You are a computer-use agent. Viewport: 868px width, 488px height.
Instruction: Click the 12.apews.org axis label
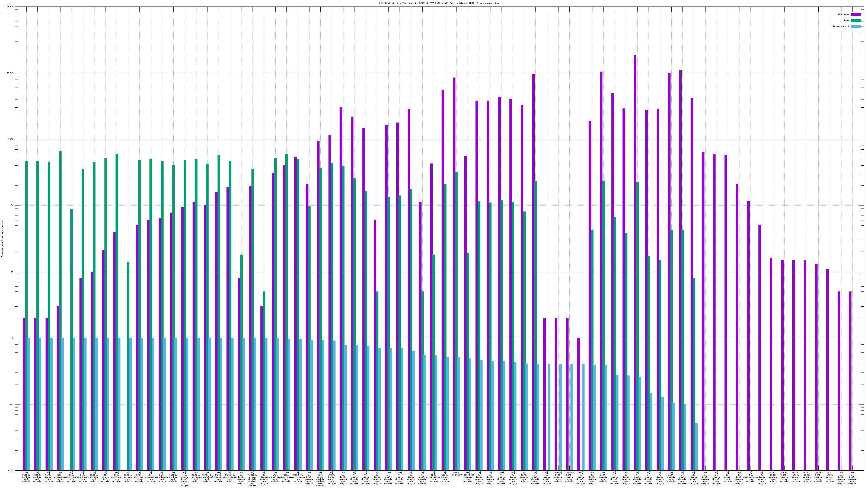point(727,477)
